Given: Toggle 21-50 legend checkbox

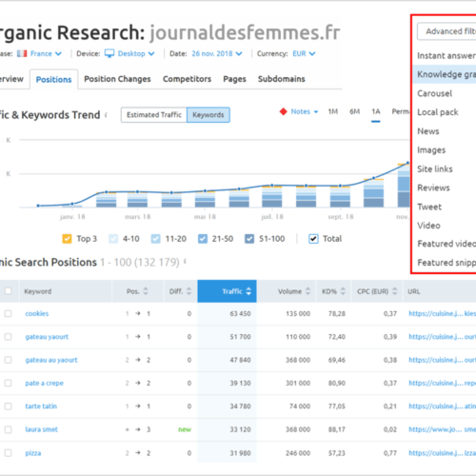Looking at the screenshot, I should point(203,239).
